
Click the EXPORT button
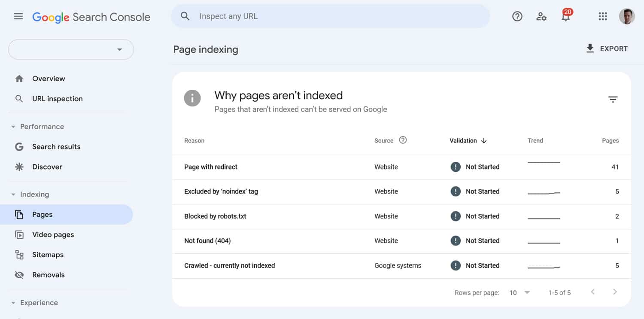[x=607, y=48]
